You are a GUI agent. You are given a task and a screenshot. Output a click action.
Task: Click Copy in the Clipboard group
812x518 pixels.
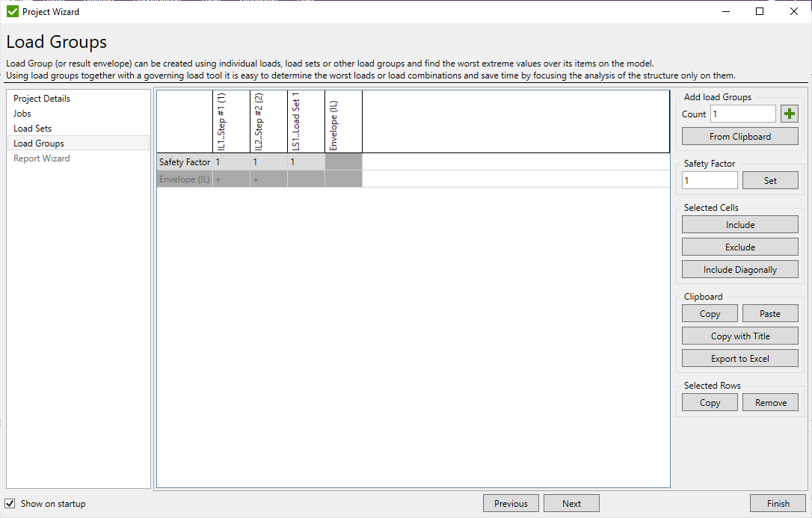pyautogui.click(x=710, y=314)
